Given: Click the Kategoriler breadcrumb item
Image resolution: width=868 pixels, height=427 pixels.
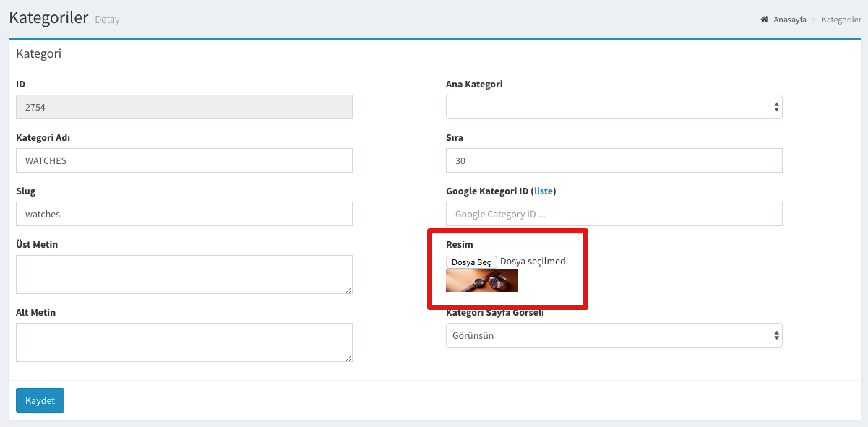Looking at the screenshot, I should 841,20.
